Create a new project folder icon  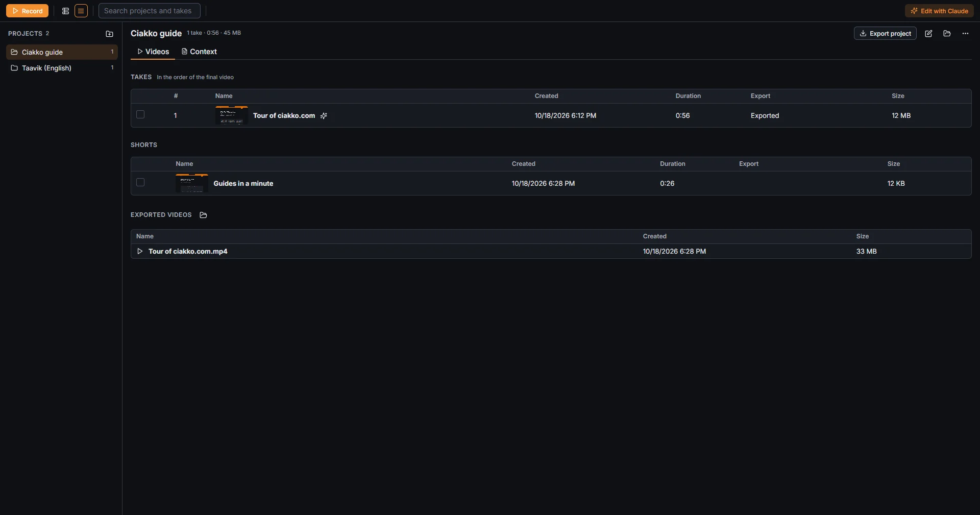click(109, 34)
